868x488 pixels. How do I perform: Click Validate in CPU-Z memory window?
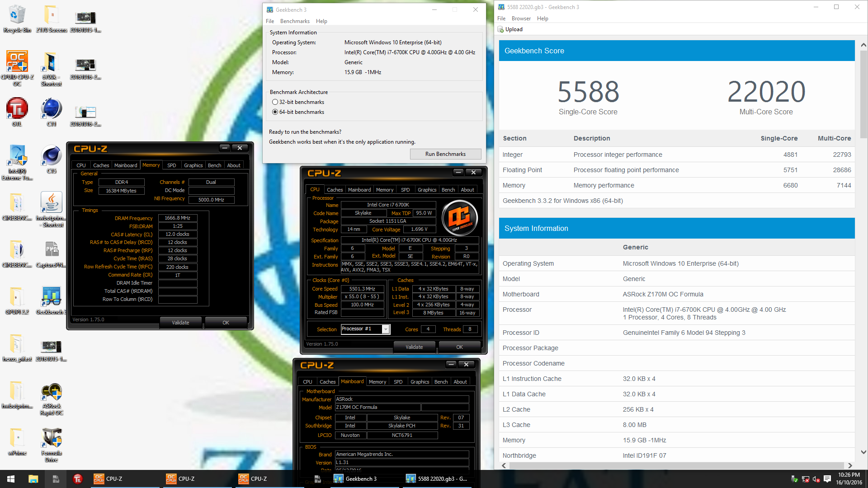pyautogui.click(x=180, y=323)
